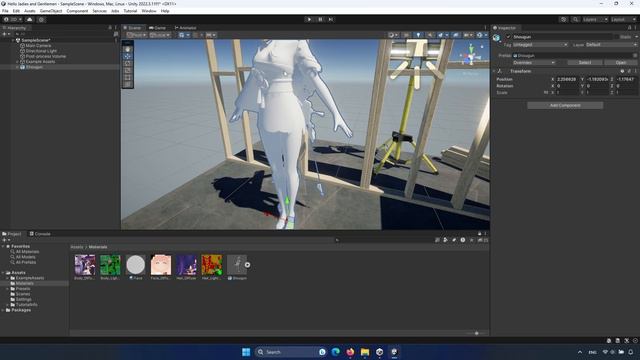640x360 pixels.
Task: Collapse the Transform component
Action: [x=494, y=71]
